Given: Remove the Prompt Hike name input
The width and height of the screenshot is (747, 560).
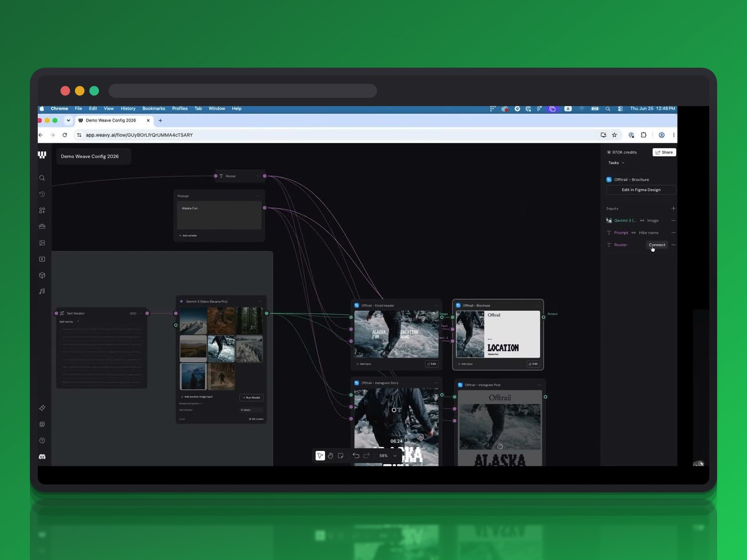Looking at the screenshot, I should (673, 232).
